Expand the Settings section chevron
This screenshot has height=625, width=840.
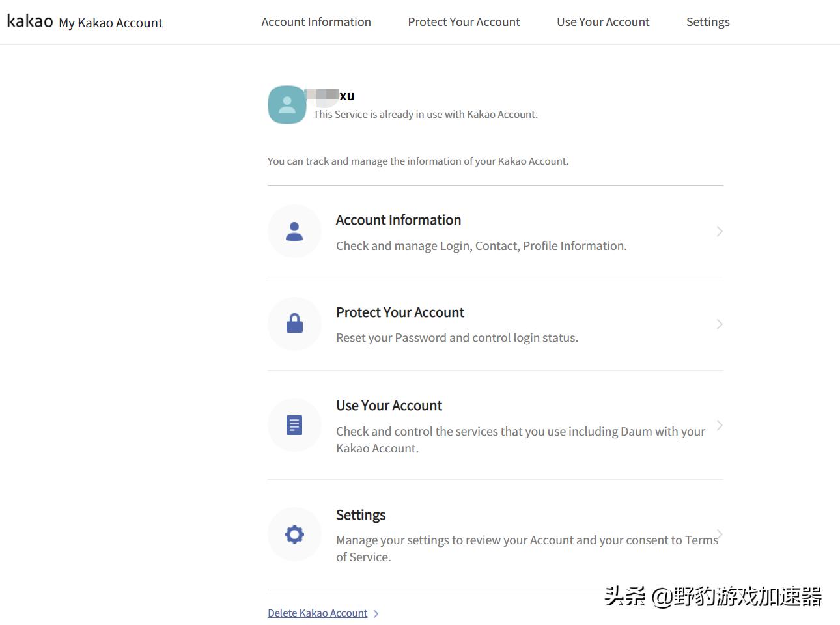pos(719,534)
